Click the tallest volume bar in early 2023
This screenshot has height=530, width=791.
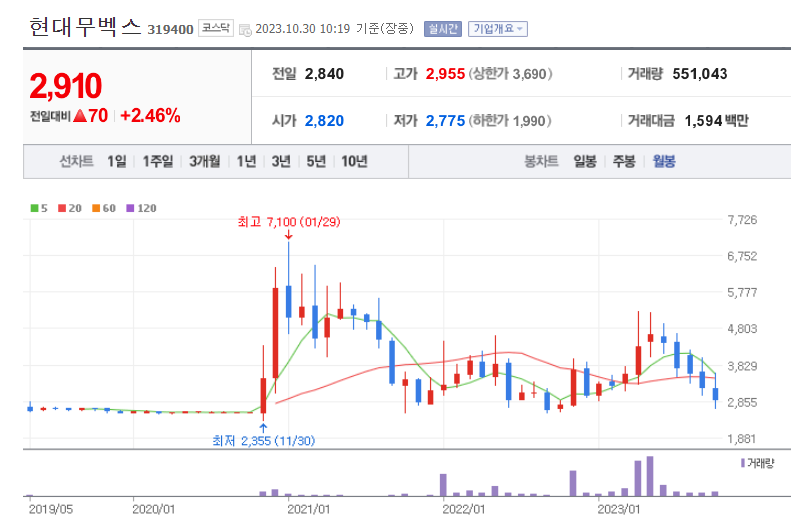point(650,476)
